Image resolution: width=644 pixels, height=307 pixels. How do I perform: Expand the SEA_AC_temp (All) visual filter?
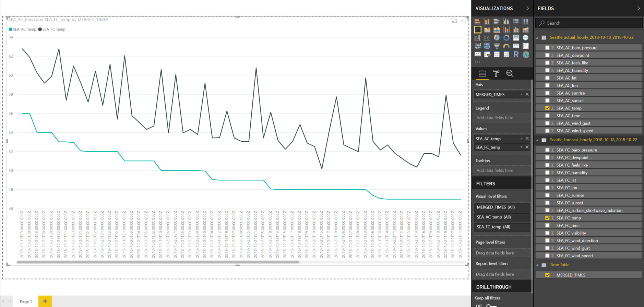point(502,217)
